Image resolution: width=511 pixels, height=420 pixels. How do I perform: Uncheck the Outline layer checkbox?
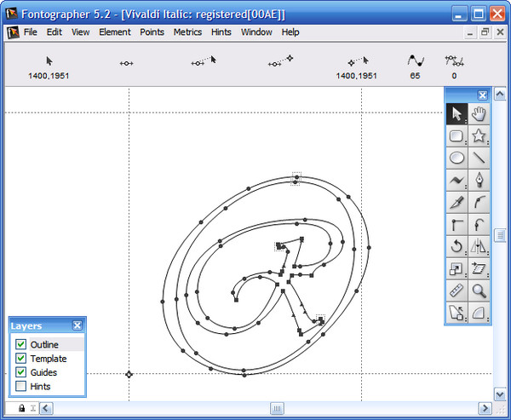click(21, 344)
